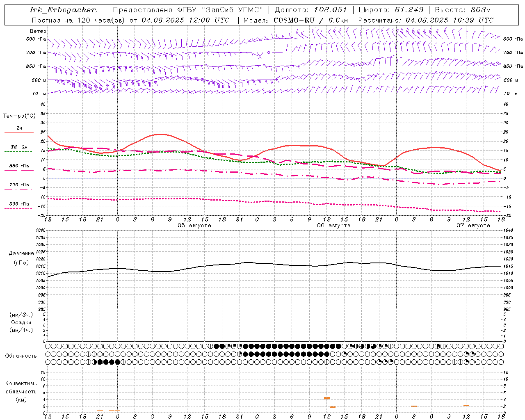Screen dimensions: 525x420
Task: Click the 07 августа date label
Action: tap(473, 226)
